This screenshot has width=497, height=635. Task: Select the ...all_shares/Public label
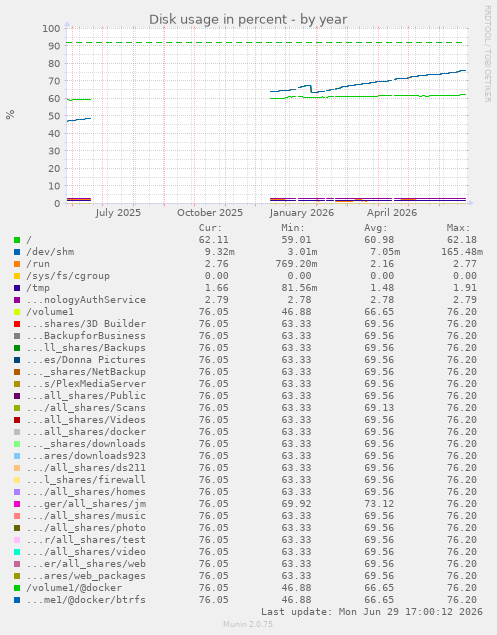tap(86, 396)
